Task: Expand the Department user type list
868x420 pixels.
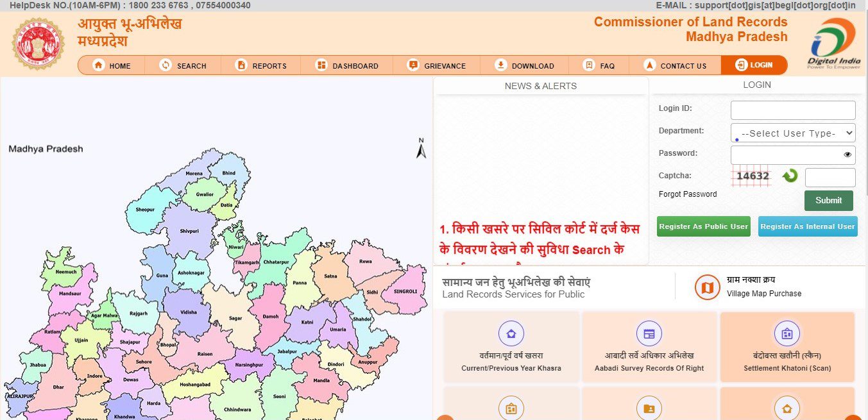Action: 792,133
